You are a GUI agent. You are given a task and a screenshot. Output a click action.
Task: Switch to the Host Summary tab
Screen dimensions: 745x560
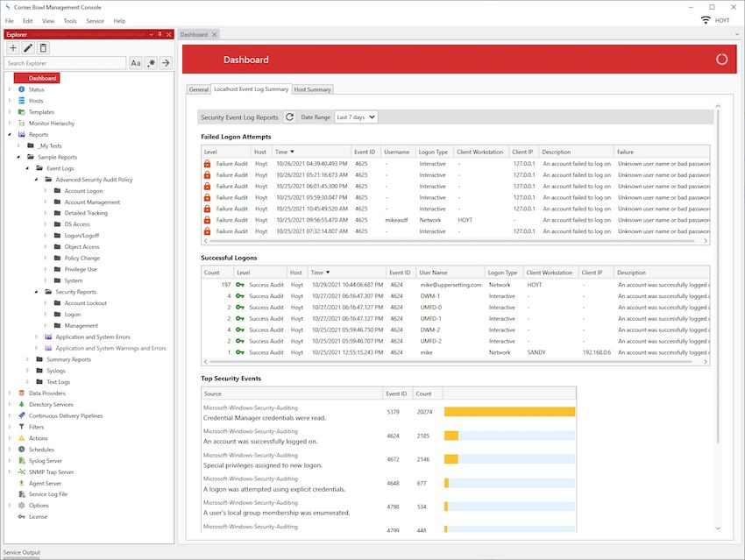pos(312,89)
